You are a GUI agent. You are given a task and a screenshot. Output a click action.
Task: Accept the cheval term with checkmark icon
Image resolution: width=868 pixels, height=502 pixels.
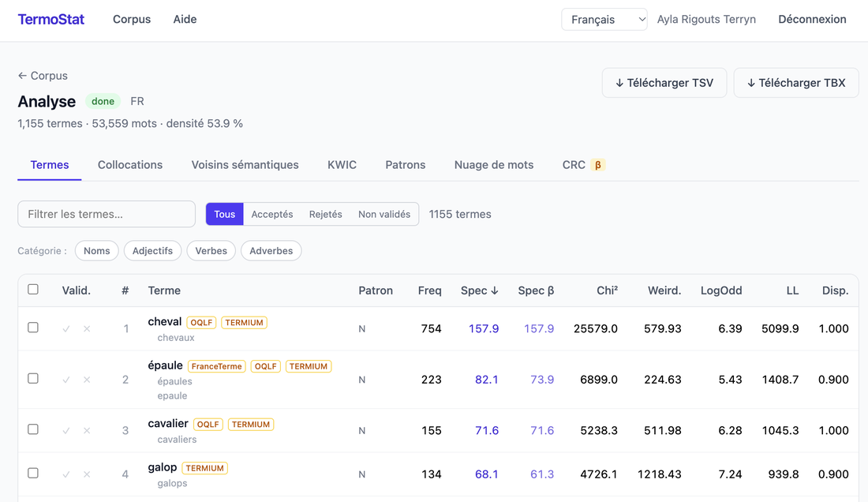[x=65, y=329]
